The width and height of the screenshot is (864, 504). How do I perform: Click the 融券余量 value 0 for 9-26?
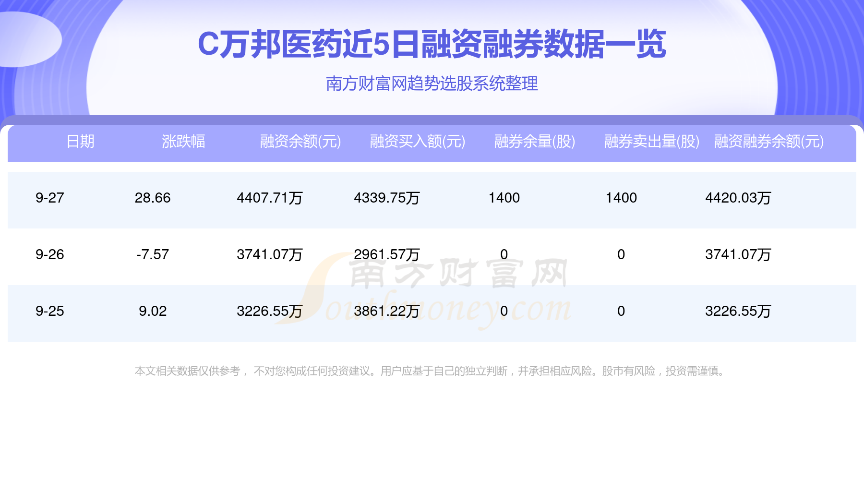click(504, 254)
